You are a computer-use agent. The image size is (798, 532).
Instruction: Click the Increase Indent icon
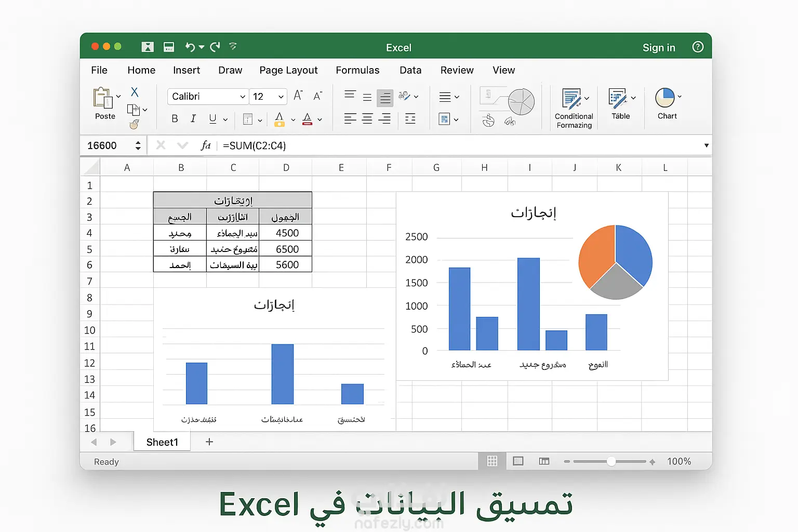(x=410, y=119)
